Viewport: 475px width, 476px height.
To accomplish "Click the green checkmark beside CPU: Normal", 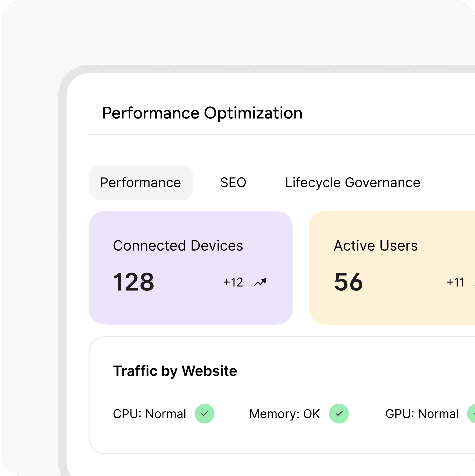I will click(204, 414).
